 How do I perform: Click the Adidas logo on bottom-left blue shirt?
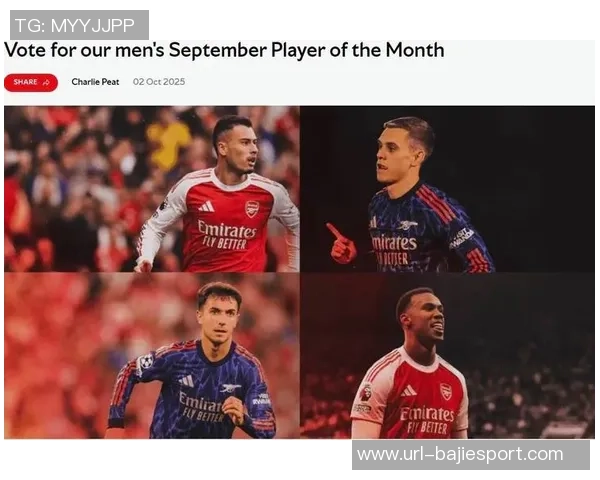pos(187,380)
